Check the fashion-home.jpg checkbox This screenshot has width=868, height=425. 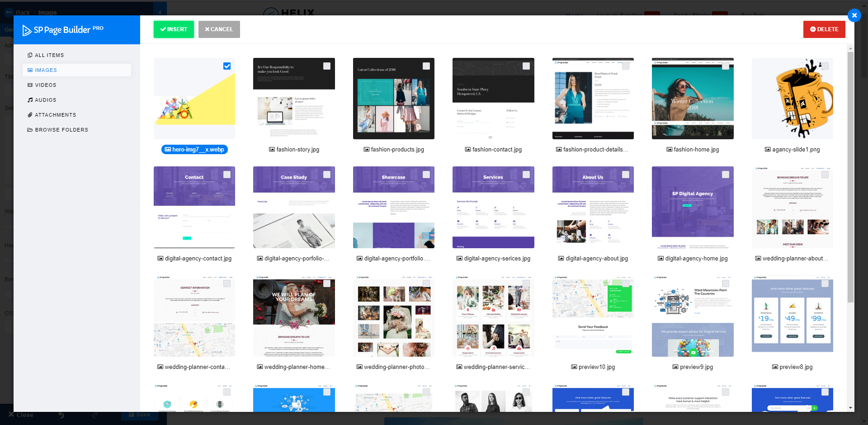click(726, 66)
